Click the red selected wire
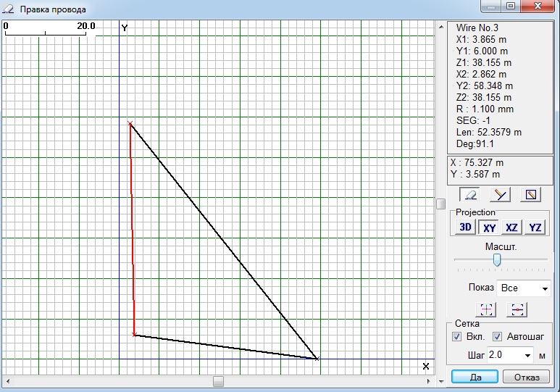Image resolution: width=560 pixels, height=392 pixels. point(132,229)
